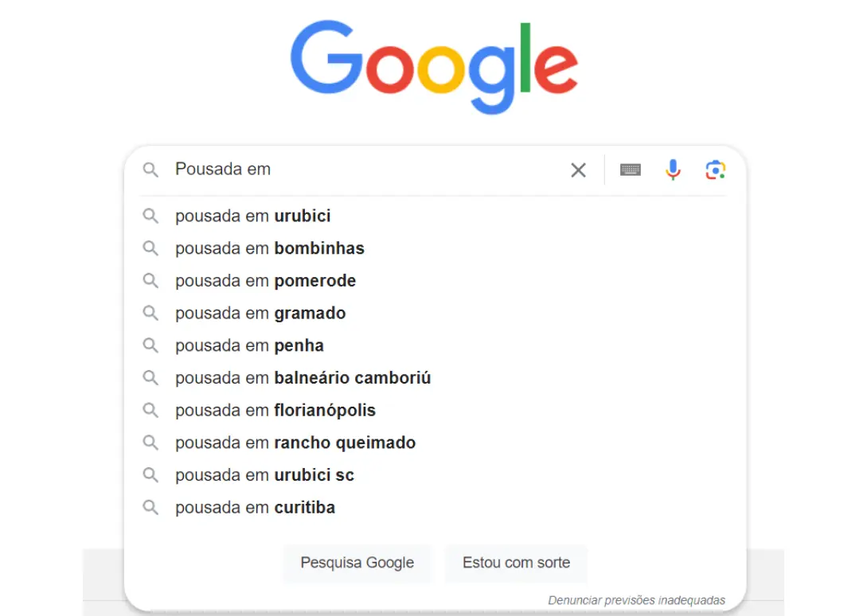Click the magnifier icon in the search box
This screenshot has height=616, width=867.
(150, 170)
